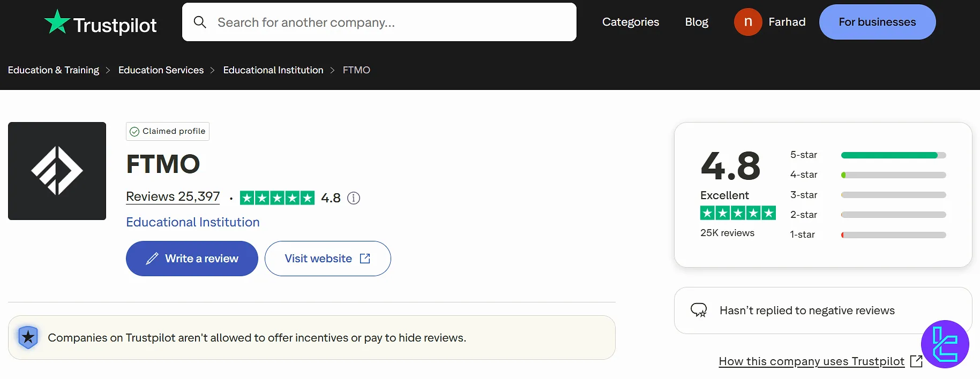Select Education Services breadcrumb
The height and width of the screenshot is (379, 980).
pyautogui.click(x=161, y=70)
